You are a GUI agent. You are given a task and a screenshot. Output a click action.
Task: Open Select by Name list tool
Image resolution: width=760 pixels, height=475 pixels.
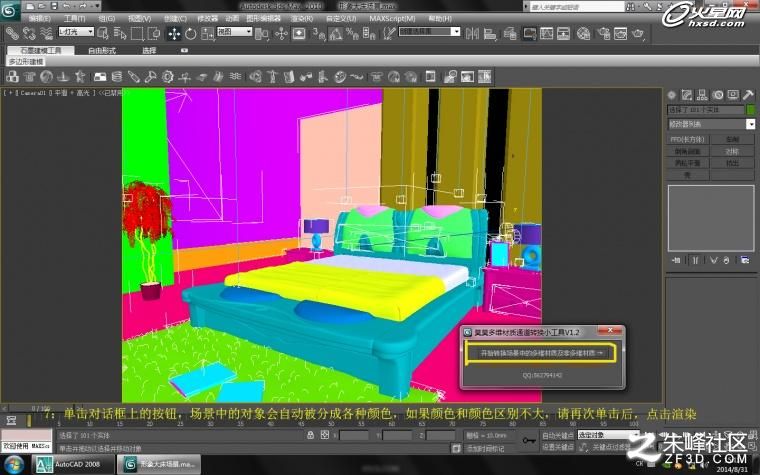pos(120,33)
